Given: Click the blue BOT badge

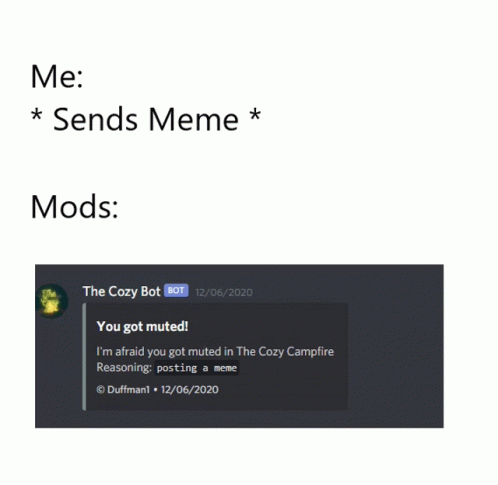Looking at the screenshot, I should (x=176, y=291).
